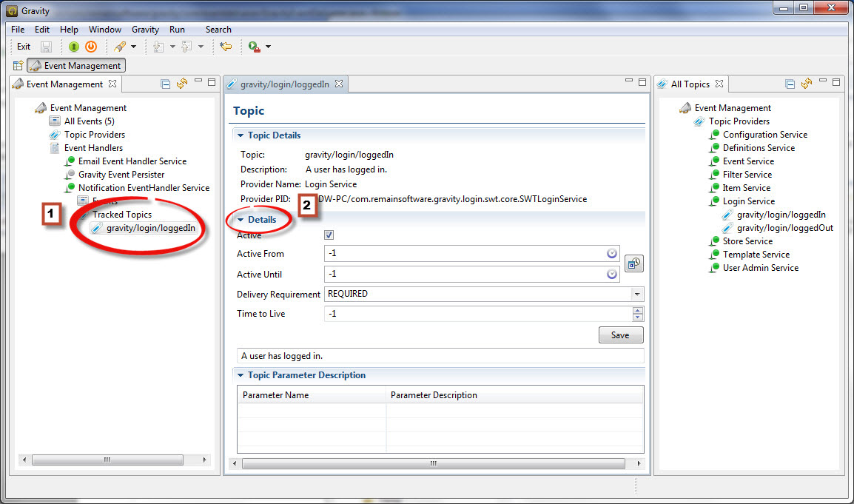
Task: Open the Gravity menu
Action: (x=145, y=30)
